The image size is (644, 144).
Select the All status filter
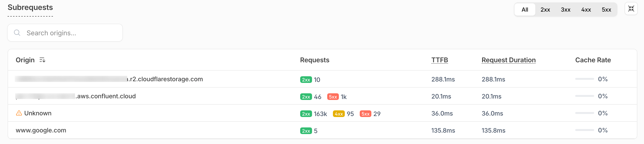point(524,9)
